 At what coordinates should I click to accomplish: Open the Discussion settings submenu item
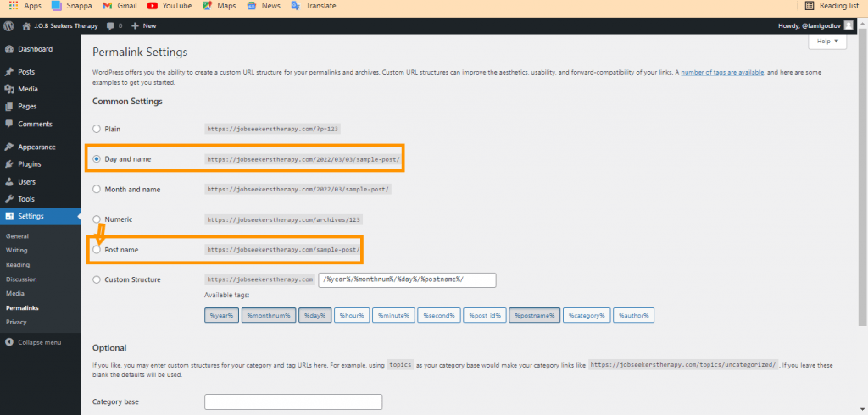coord(21,279)
